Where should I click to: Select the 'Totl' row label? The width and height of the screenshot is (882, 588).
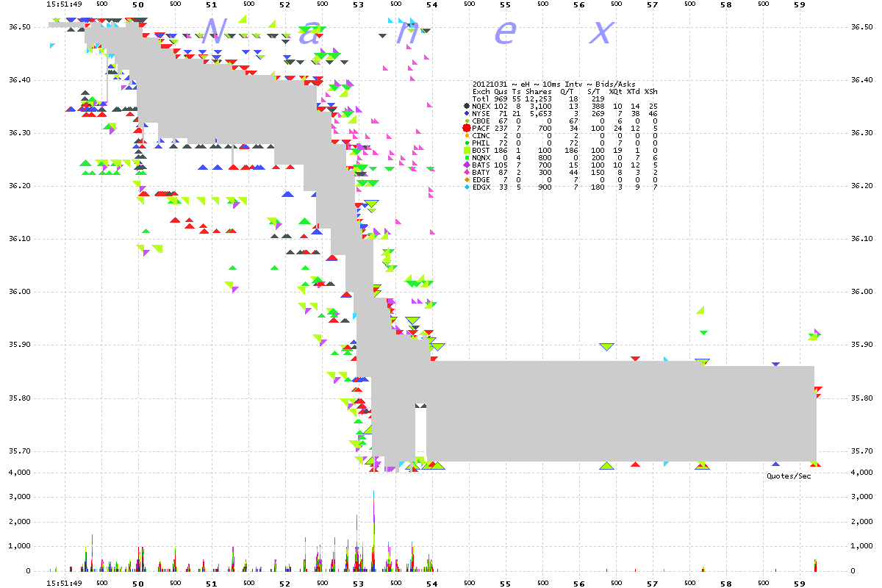pos(481,99)
